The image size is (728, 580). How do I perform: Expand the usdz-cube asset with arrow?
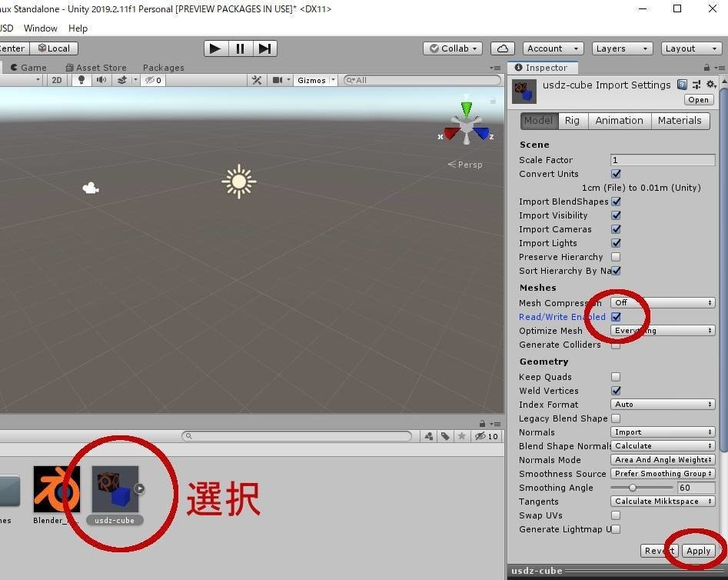coord(139,488)
